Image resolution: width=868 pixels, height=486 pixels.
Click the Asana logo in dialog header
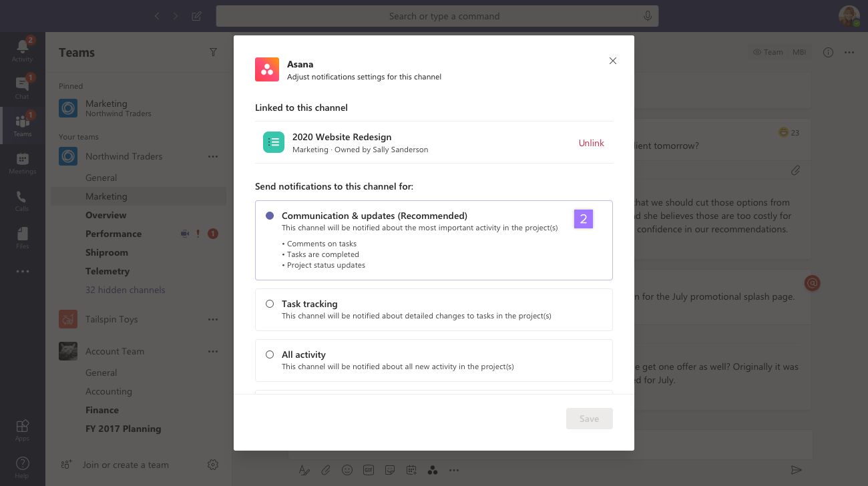[x=267, y=69]
